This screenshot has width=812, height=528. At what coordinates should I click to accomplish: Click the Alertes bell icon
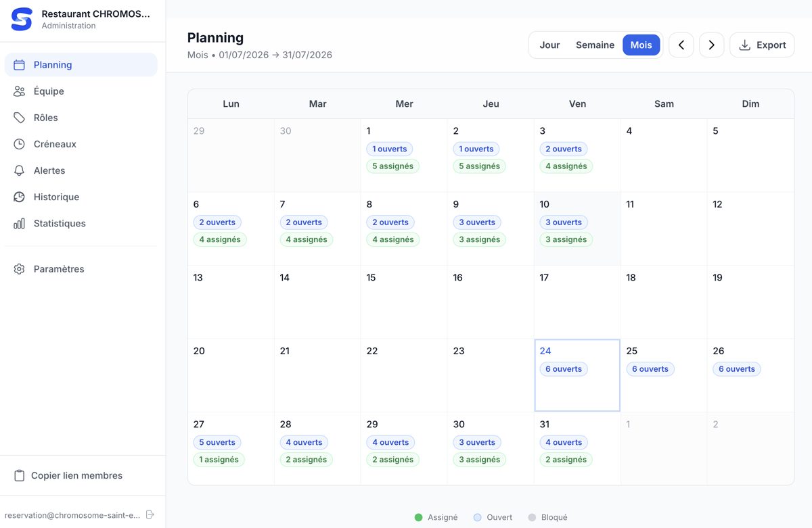(19, 170)
